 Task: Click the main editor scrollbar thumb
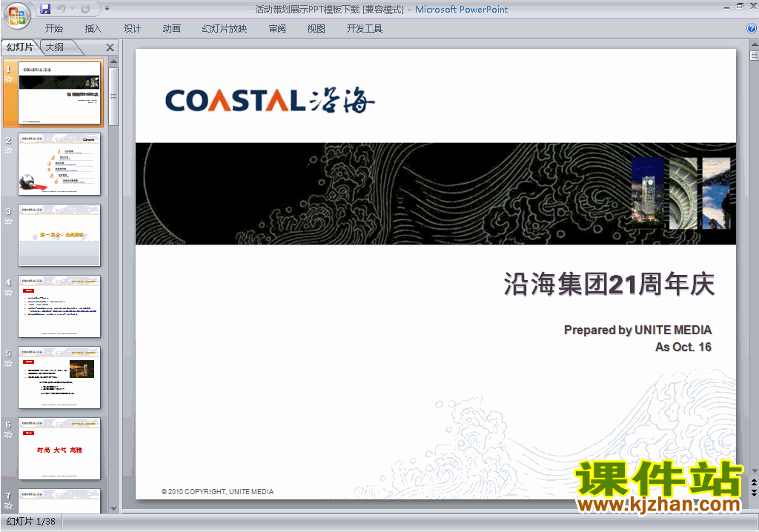754,55
